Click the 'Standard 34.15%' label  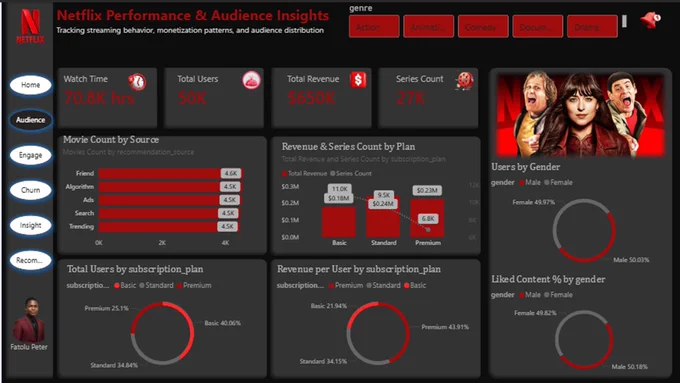click(x=323, y=361)
